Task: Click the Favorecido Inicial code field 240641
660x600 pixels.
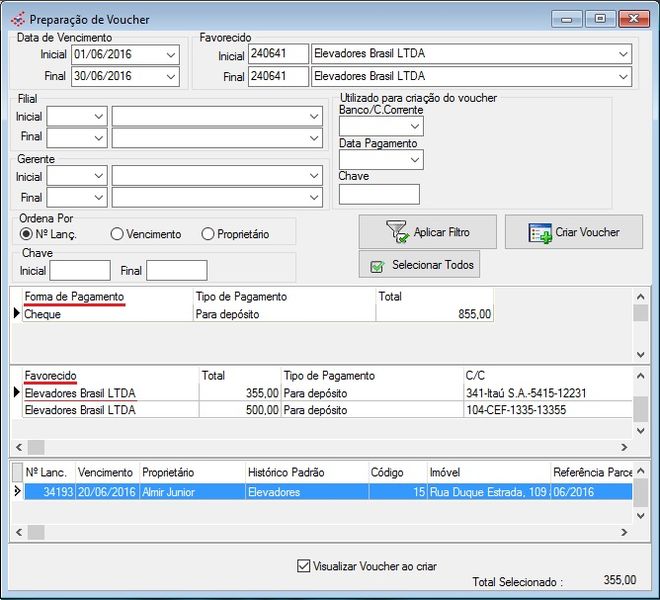Action: coord(278,54)
